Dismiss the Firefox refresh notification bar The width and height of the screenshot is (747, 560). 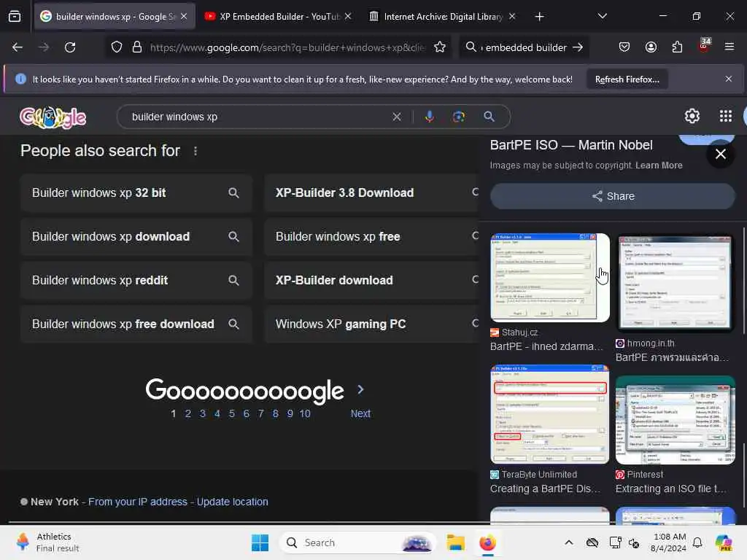point(729,79)
